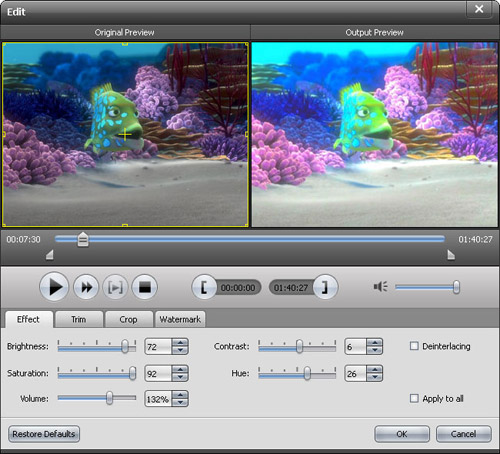Click the right middle crop handle
500x454 pixels.
click(247, 134)
